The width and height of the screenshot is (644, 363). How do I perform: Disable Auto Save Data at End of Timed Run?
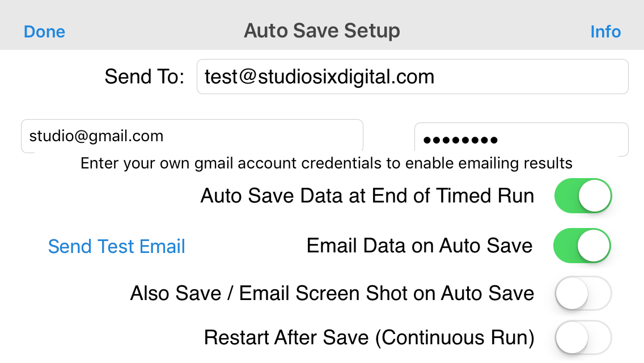click(x=583, y=196)
